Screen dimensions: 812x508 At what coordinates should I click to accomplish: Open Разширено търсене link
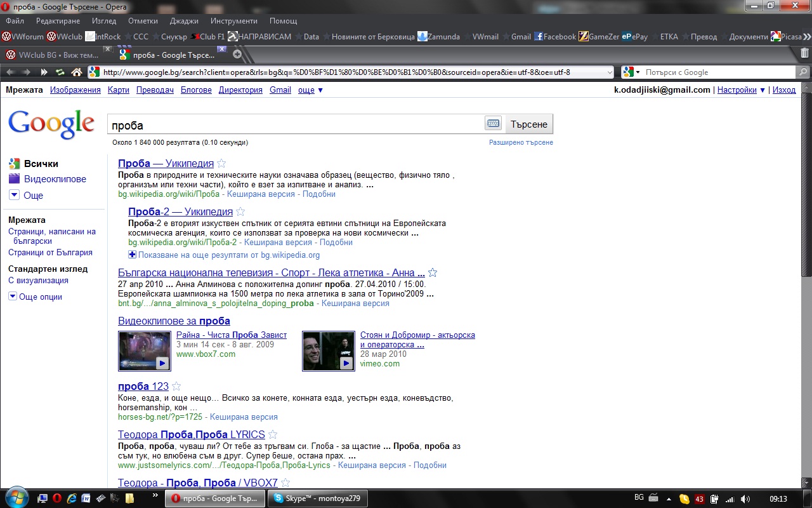pyautogui.click(x=521, y=142)
